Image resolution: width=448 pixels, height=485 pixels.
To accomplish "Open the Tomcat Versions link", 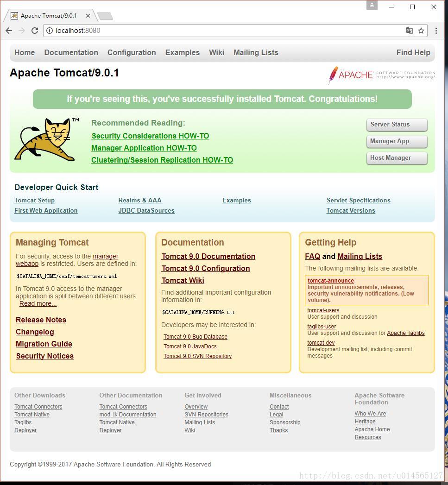I will click(x=351, y=211).
